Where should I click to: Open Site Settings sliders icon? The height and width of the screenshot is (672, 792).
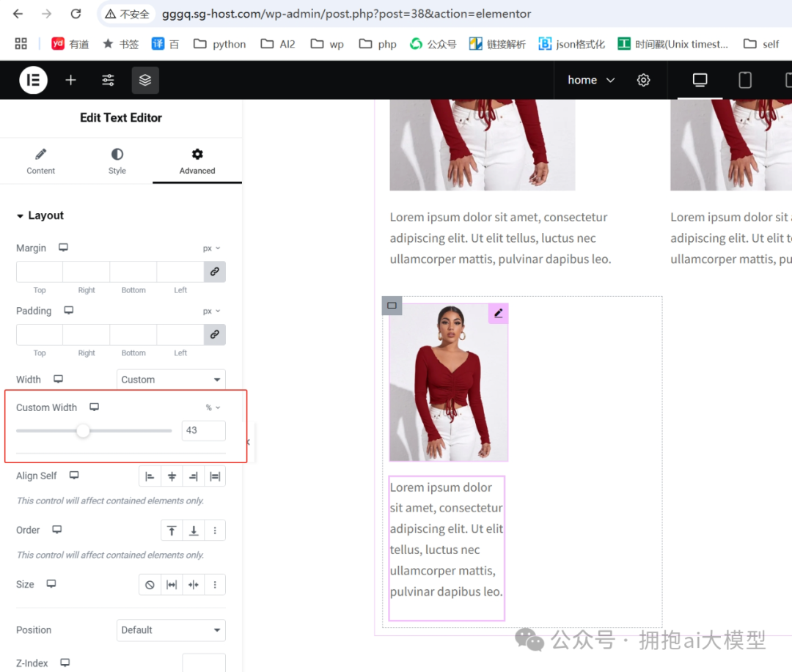coord(108,80)
